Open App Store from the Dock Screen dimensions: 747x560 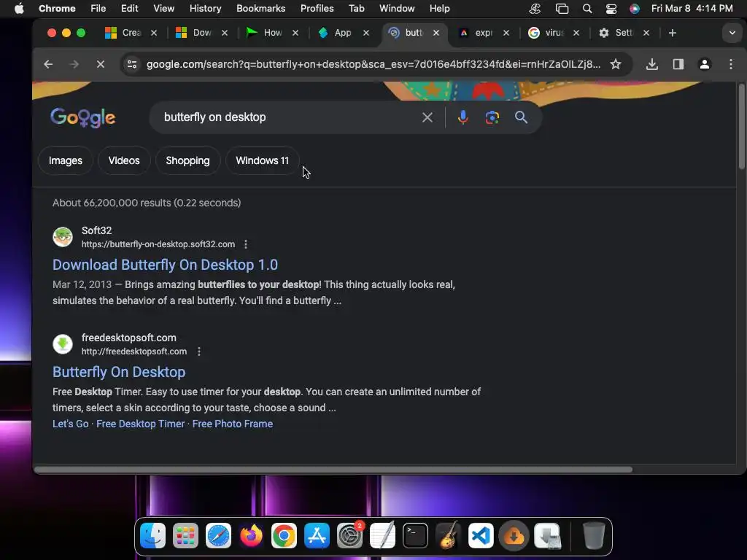coord(317,536)
